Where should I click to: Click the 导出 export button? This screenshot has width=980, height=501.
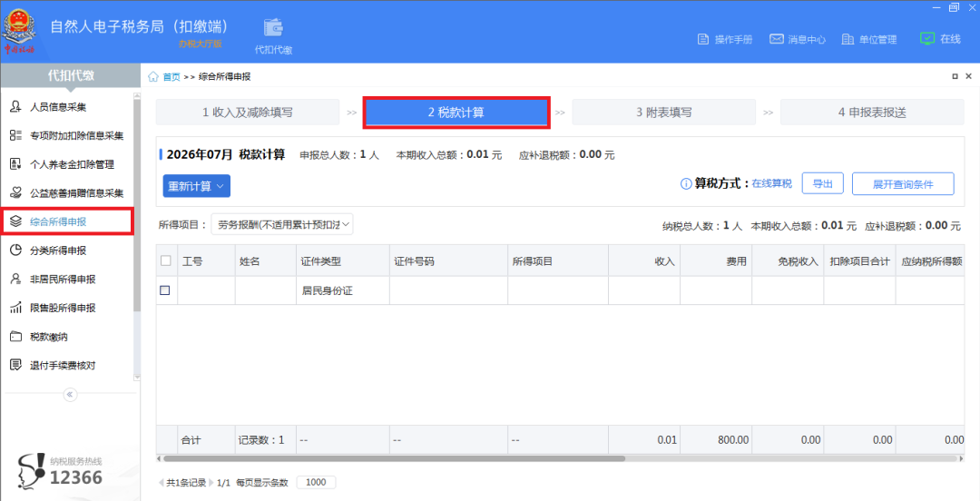822,184
